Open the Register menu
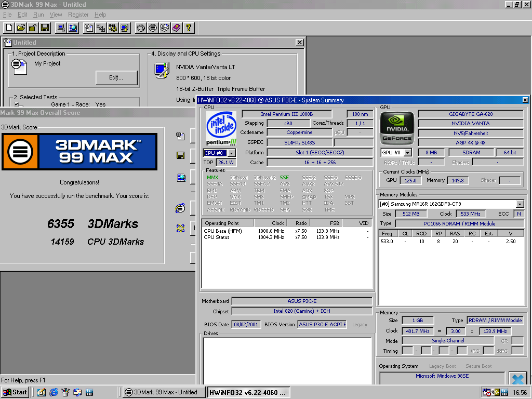 coord(78,15)
